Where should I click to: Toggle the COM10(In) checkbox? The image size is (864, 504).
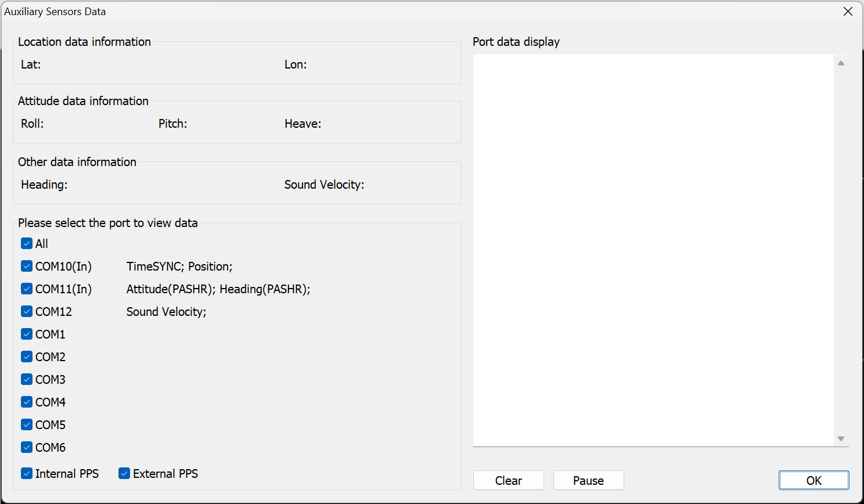[x=27, y=267]
